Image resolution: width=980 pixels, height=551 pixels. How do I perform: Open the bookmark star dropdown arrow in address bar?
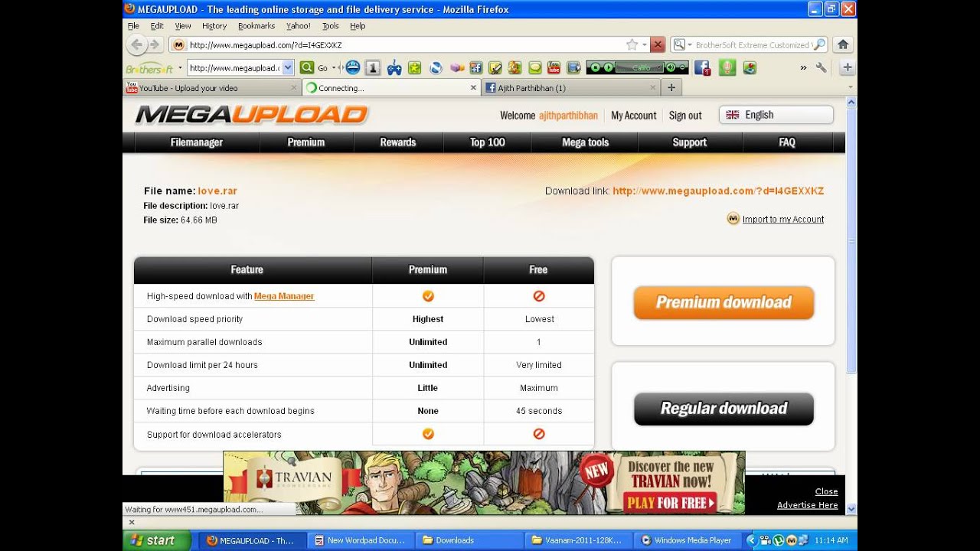[x=645, y=45]
